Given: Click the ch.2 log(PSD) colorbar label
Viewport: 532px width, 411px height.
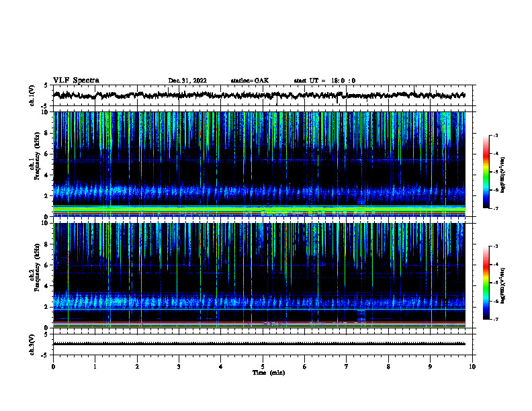Looking at the screenshot, I should [502, 285].
